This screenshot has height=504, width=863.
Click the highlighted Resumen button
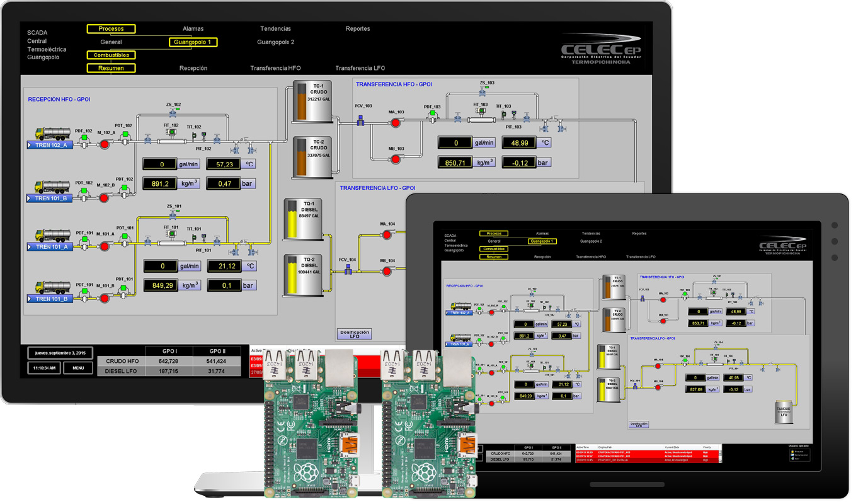(x=111, y=67)
